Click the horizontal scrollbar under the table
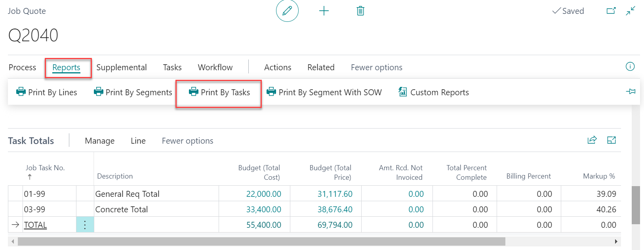The width and height of the screenshot is (644, 250). pos(261,241)
